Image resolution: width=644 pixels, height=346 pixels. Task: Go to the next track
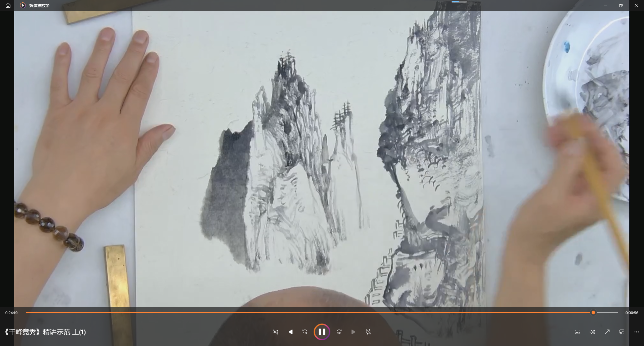(354, 332)
